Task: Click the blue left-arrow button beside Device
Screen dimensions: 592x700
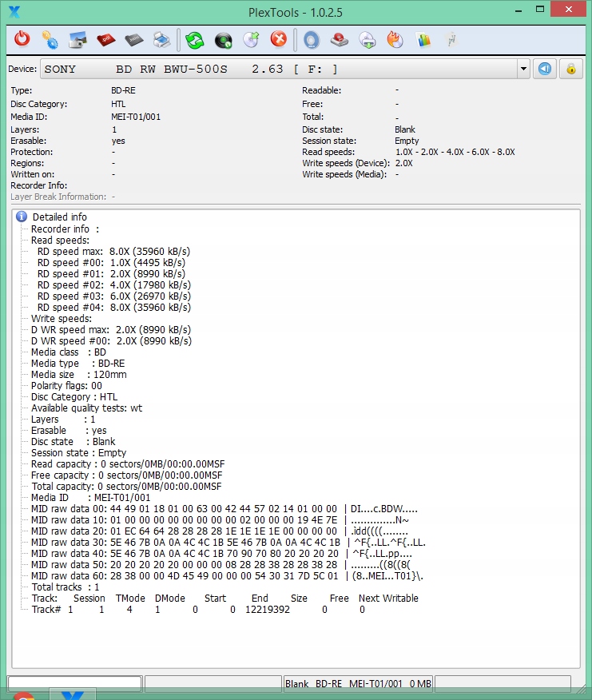Action: coord(545,69)
